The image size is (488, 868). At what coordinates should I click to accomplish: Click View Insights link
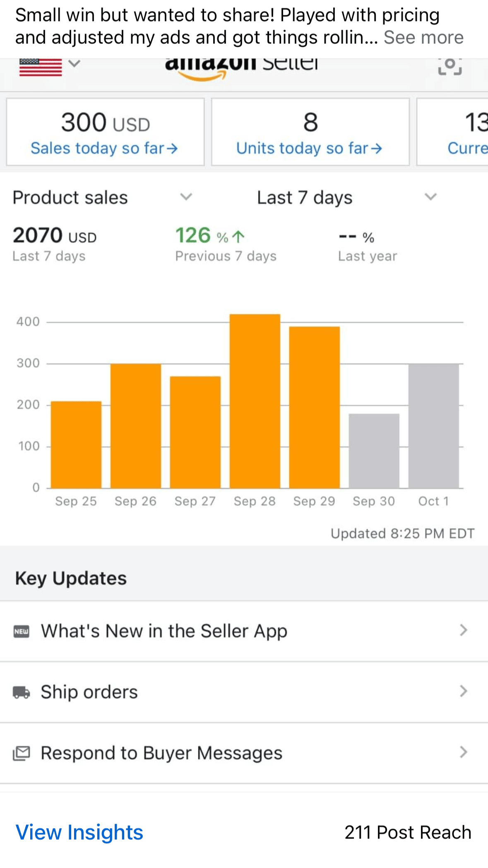[79, 832]
